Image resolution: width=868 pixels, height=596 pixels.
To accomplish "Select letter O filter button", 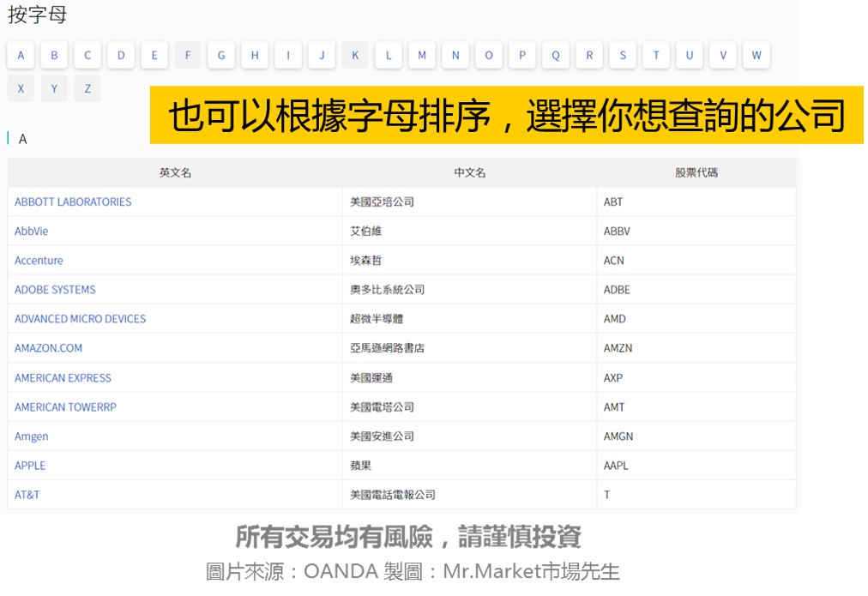I will pyautogui.click(x=489, y=55).
